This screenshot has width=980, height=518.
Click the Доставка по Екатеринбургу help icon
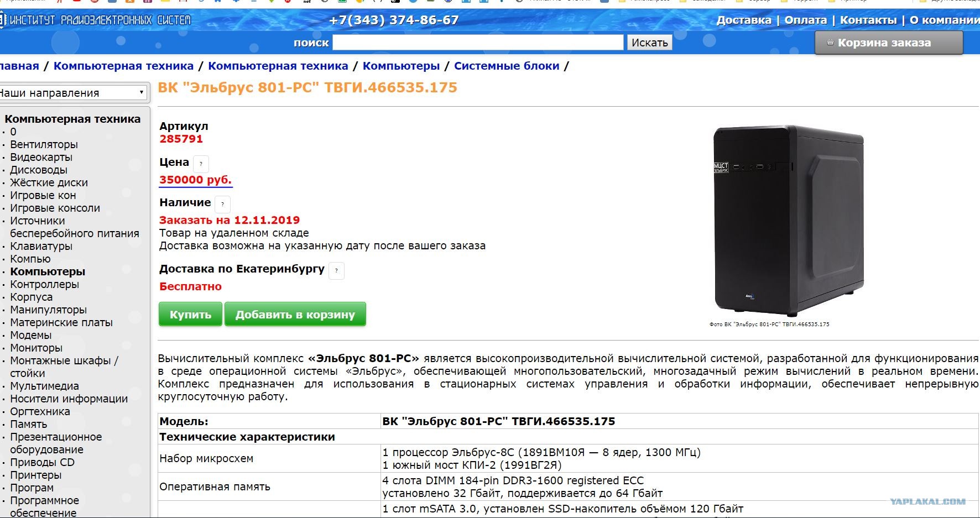(336, 271)
